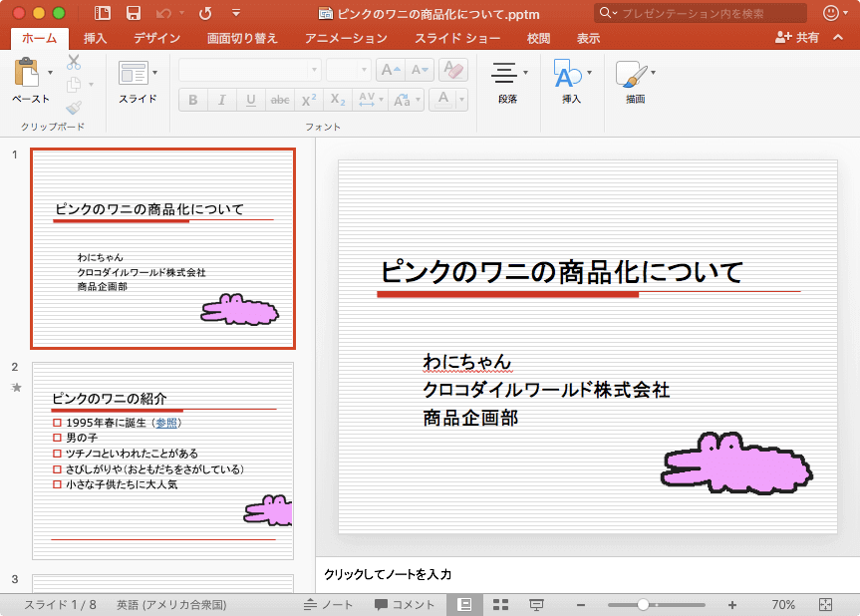
Task: Click fit slide to window icon
Action: [x=825, y=605]
